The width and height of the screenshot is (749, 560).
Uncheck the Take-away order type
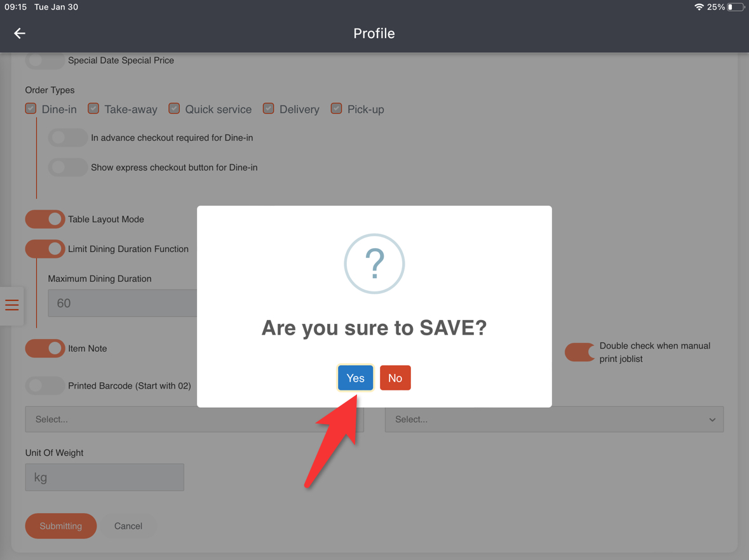pos(93,109)
